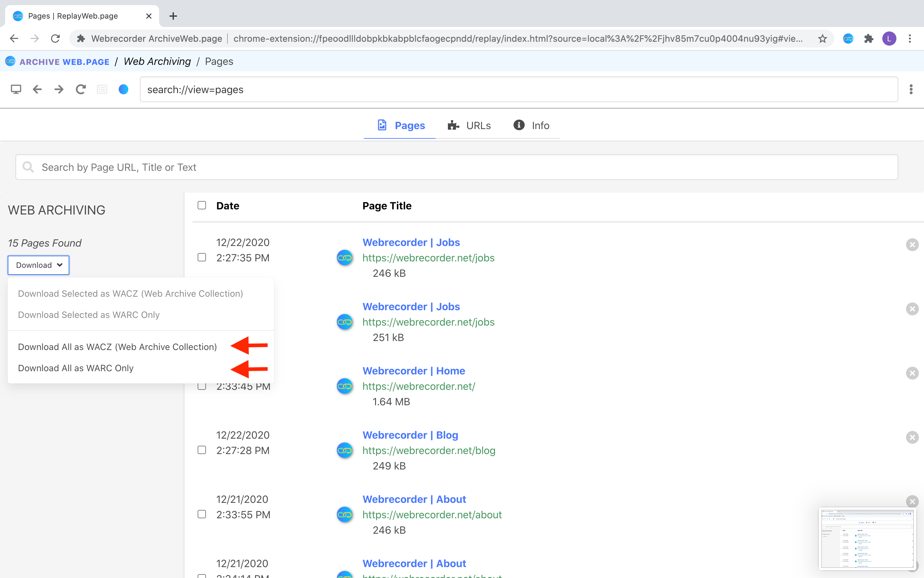924x578 pixels.
Task: Delete the Webrecorder Blog page entry
Action: click(912, 437)
